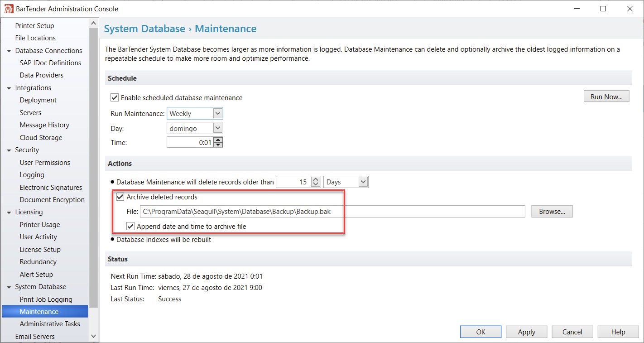Open Printer Usage page

40,225
